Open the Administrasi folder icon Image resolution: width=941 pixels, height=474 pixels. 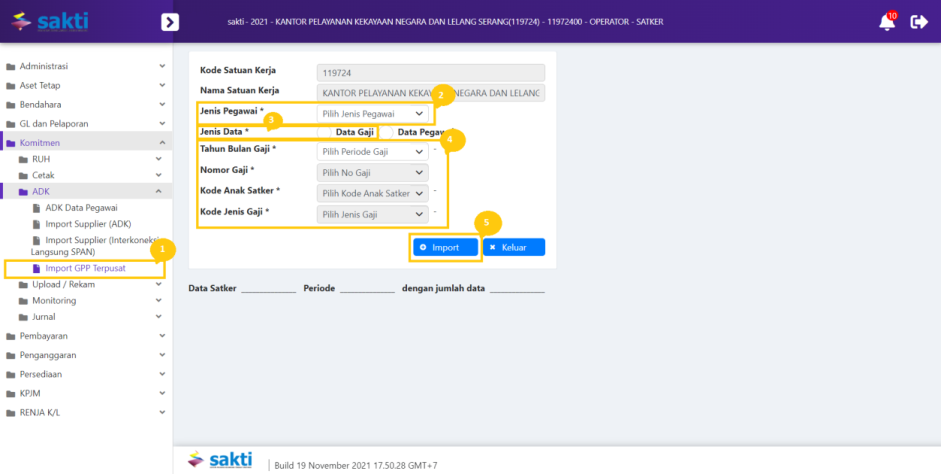[11, 67]
